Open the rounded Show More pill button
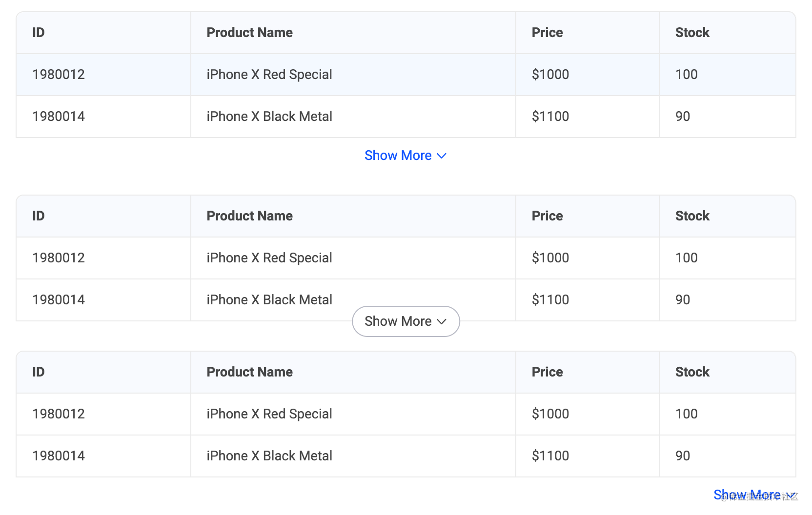Screen dimensions: 812x515 click(x=406, y=321)
